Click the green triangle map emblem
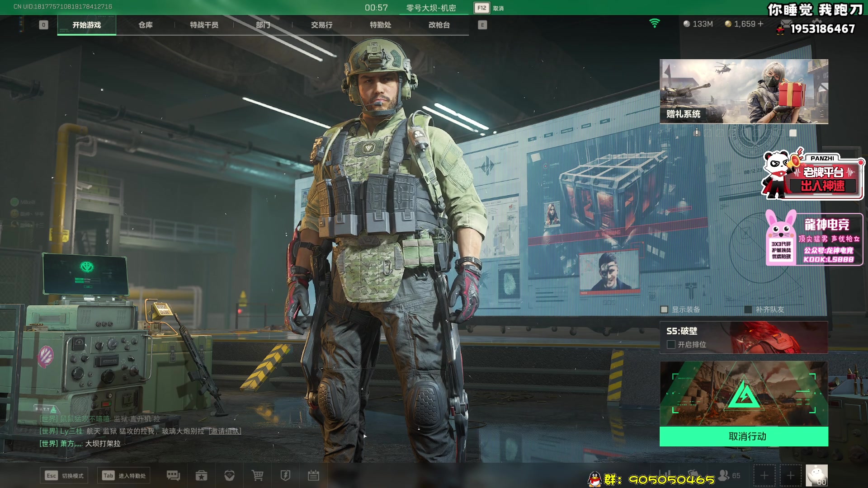The height and width of the screenshot is (488, 868). coord(744,394)
